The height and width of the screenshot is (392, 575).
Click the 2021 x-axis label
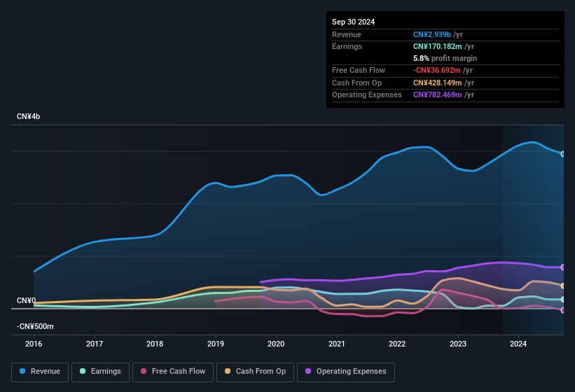pos(337,344)
